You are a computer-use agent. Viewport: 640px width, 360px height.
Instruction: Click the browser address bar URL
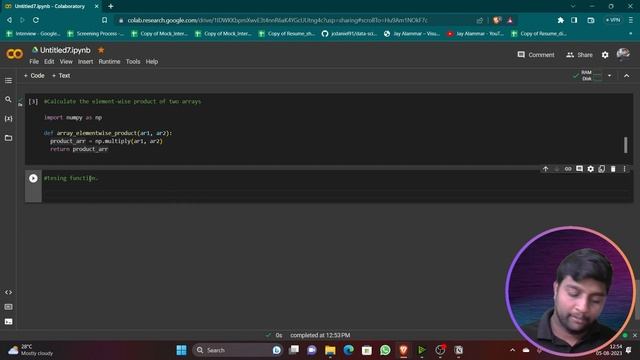pyautogui.click(x=278, y=20)
